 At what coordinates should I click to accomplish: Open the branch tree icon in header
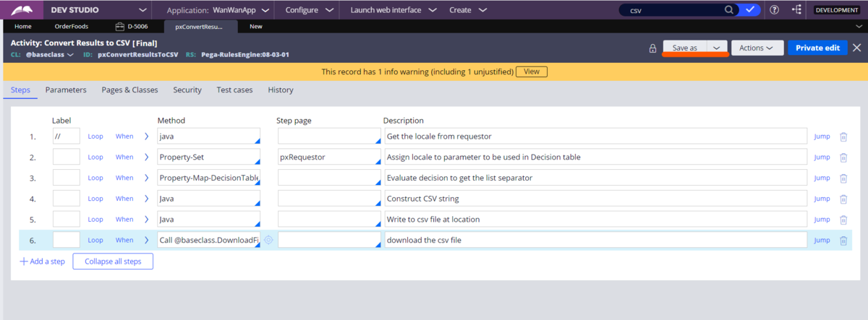(x=797, y=10)
